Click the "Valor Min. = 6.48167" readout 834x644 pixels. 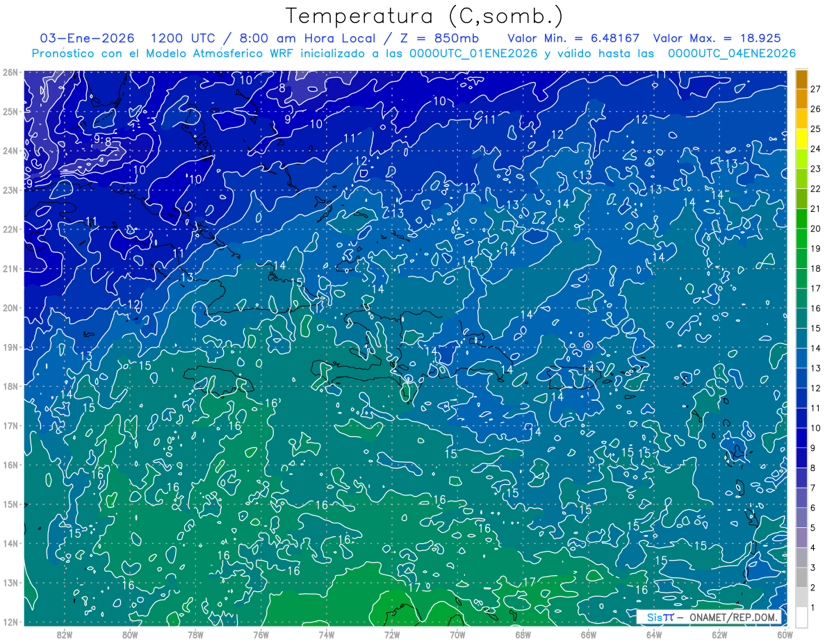574,38
